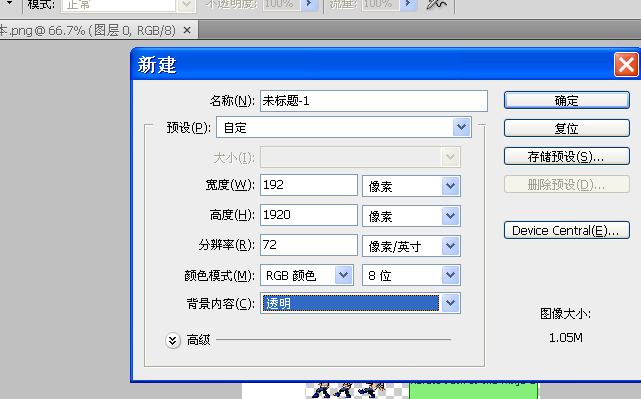
Task: Open Device Central(E)... button
Action: 567,230
